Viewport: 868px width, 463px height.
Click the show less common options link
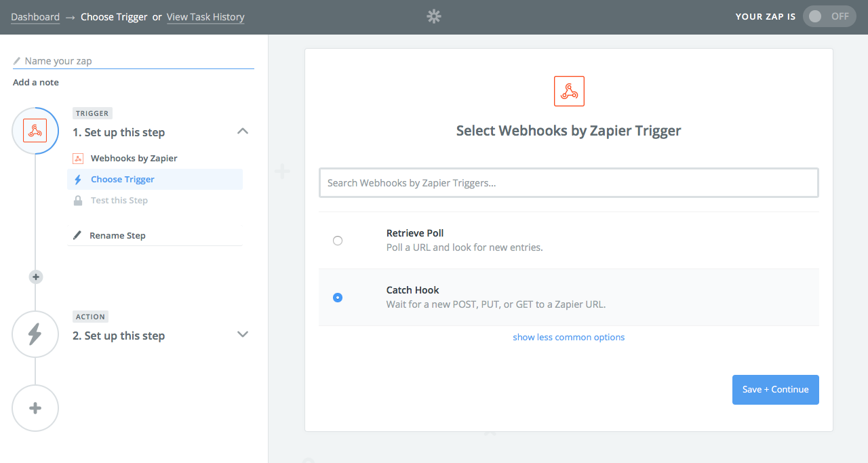569,337
